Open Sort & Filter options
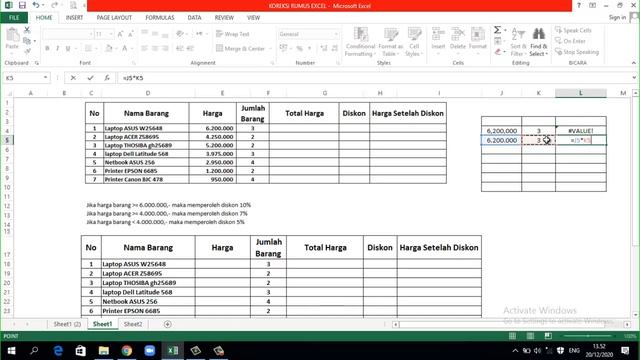 coord(518,42)
